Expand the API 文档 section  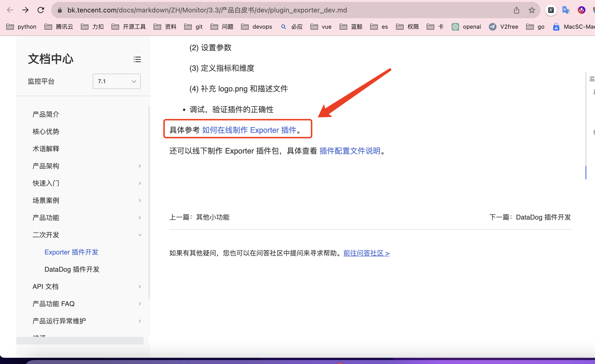tap(140, 287)
